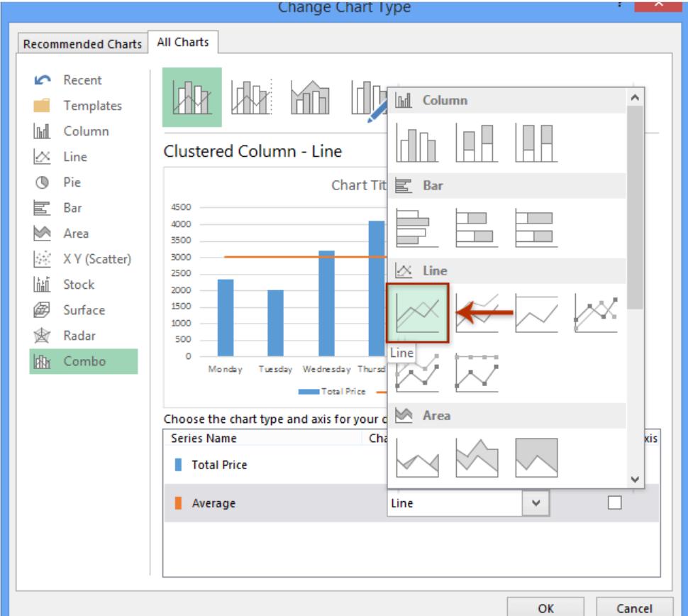Open Column chart category in sidebar
This screenshot has height=616, width=688.
[84, 131]
